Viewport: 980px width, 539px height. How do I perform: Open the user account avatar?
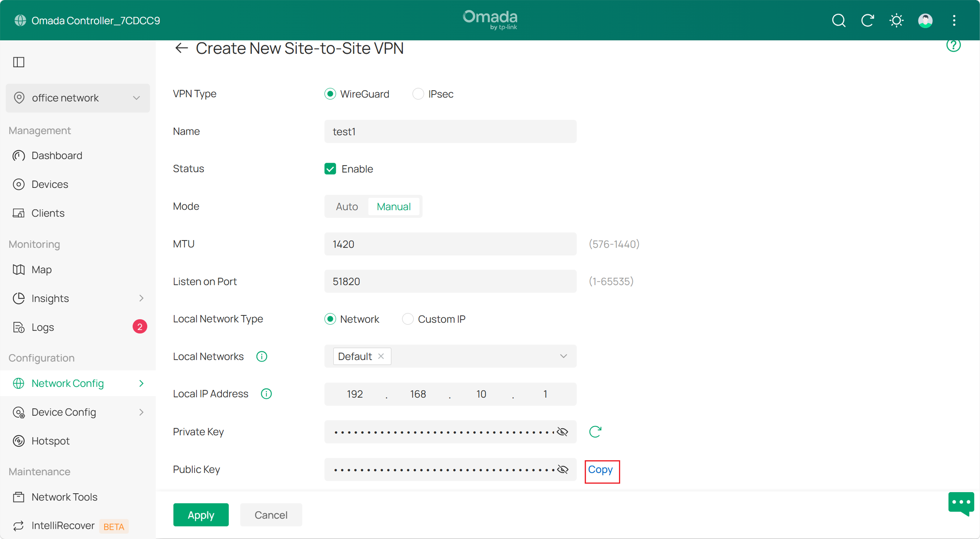click(925, 20)
